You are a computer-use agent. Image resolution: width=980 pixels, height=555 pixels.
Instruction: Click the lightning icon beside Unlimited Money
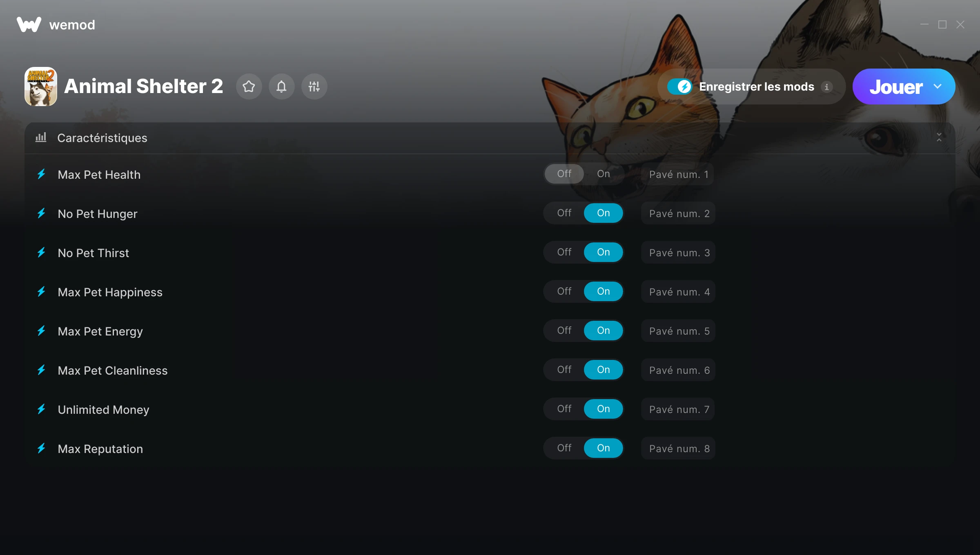tap(41, 409)
